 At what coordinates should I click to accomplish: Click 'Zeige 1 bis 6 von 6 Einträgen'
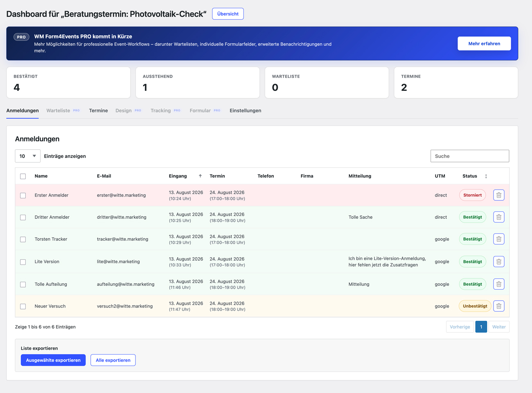pos(45,327)
